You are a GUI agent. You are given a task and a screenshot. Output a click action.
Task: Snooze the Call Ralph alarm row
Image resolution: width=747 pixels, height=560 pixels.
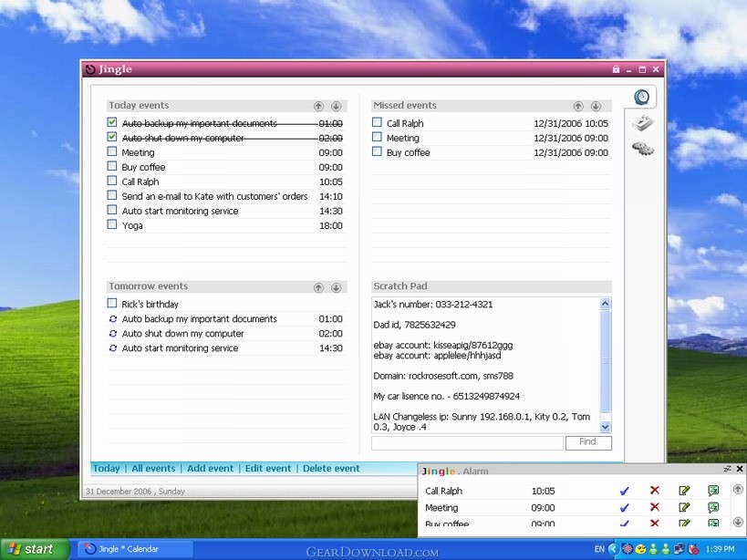click(713, 491)
